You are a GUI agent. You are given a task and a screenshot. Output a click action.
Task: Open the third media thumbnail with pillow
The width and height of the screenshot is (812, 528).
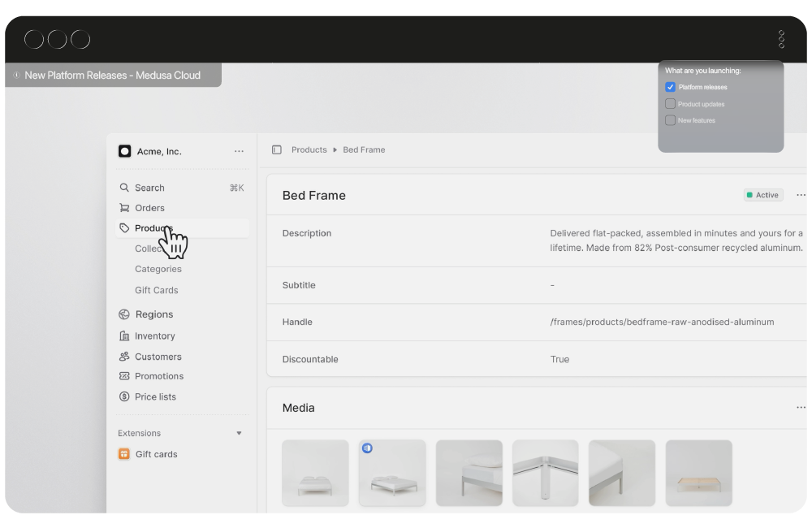[x=469, y=473]
